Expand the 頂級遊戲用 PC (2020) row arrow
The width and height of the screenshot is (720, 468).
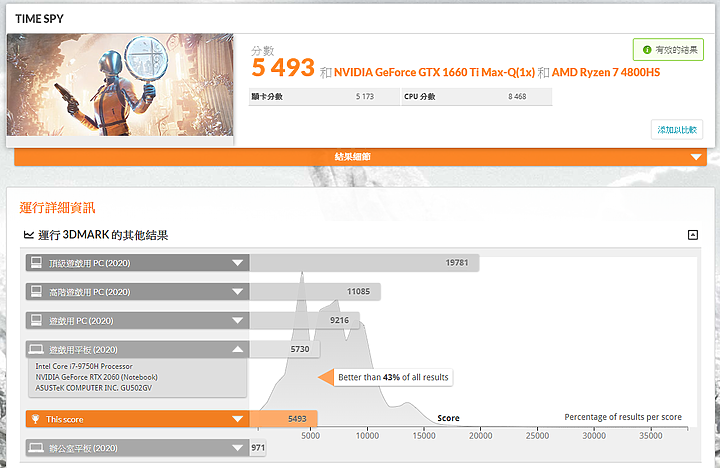(237, 263)
